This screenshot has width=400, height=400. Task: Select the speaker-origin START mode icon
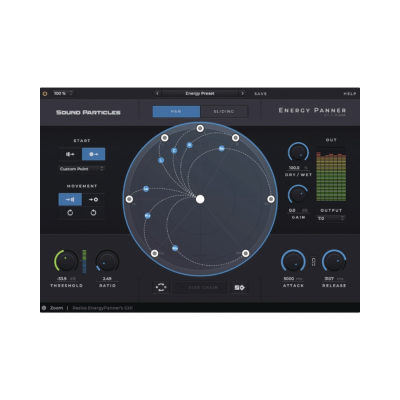pos(70,154)
